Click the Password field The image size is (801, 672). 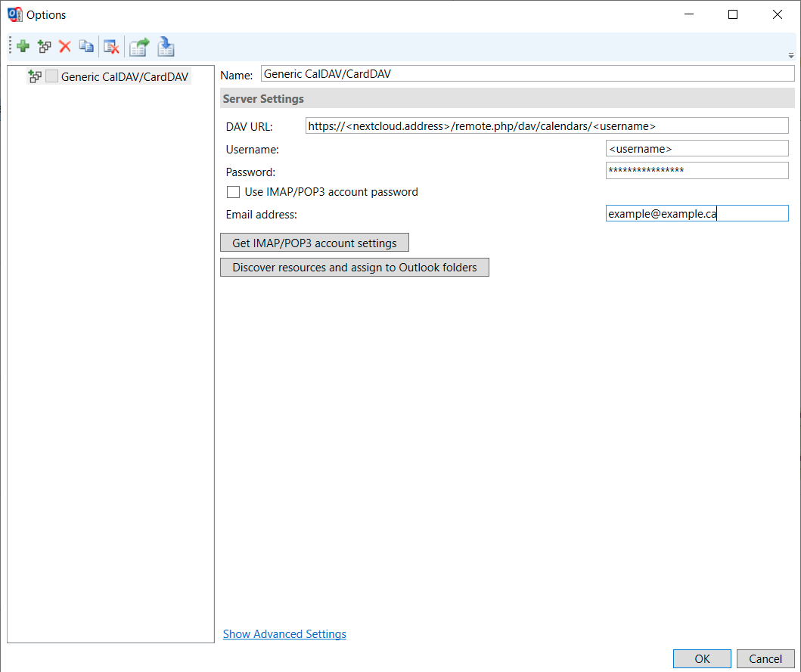[x=697, y=171]
